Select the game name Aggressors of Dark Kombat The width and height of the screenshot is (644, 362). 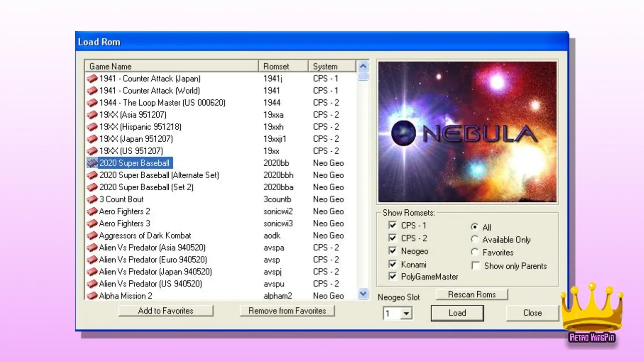click(x=145, y=235)
